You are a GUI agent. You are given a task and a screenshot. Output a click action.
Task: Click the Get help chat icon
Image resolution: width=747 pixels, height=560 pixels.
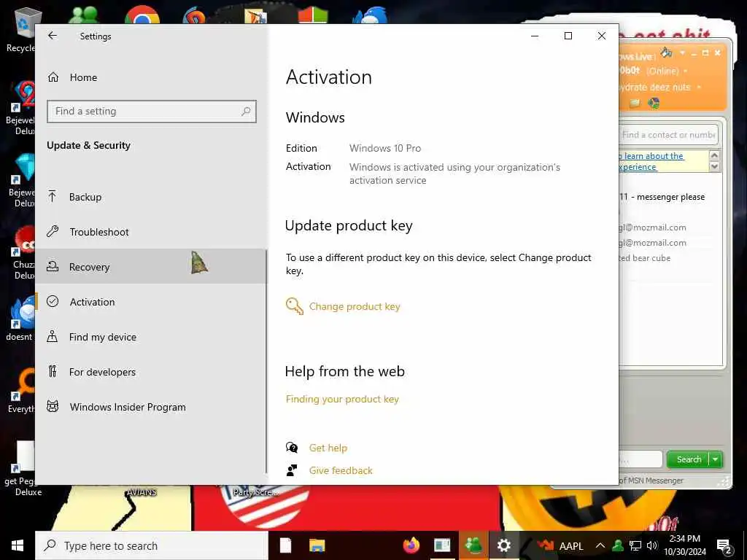292,448
